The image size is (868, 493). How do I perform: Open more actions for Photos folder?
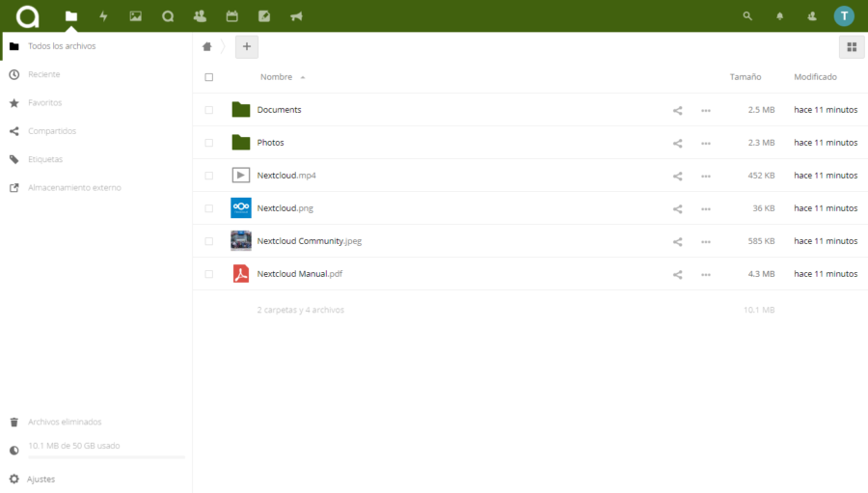pyautogui.click(x=706, y=143)
